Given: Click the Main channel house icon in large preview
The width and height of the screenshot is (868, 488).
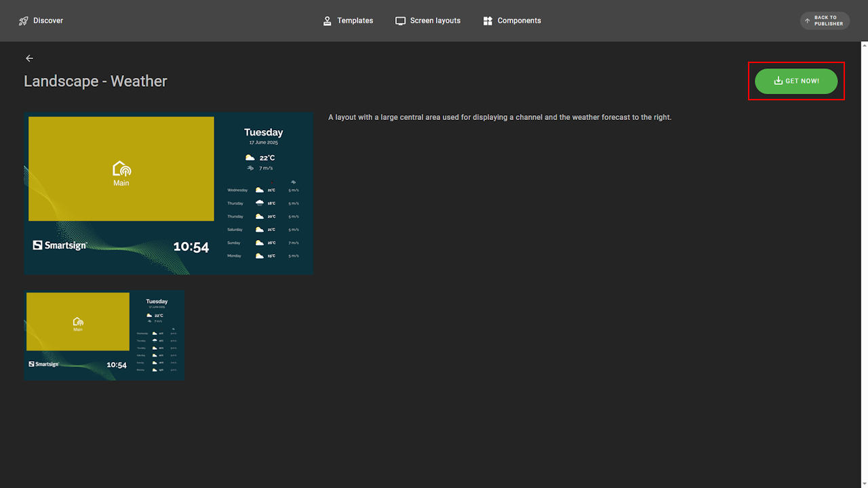Looking at the screenshot, I should [121, 169].
